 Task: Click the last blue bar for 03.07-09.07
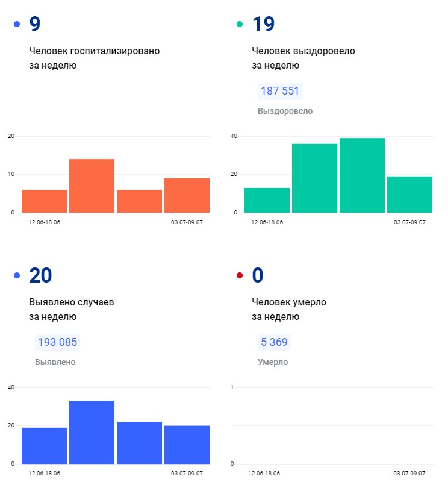coord(187,445)
